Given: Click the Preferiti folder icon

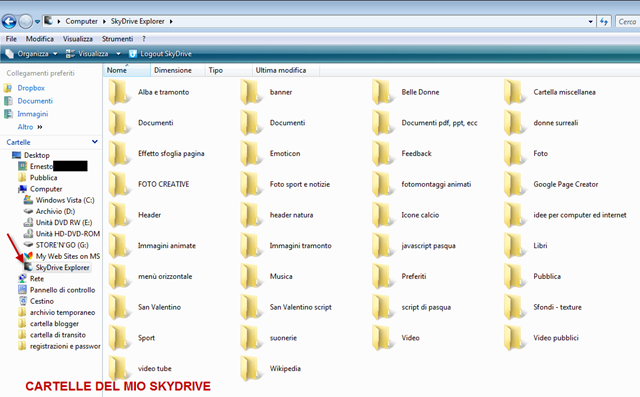Looking at the screenshot, I should tap(382, 276).
